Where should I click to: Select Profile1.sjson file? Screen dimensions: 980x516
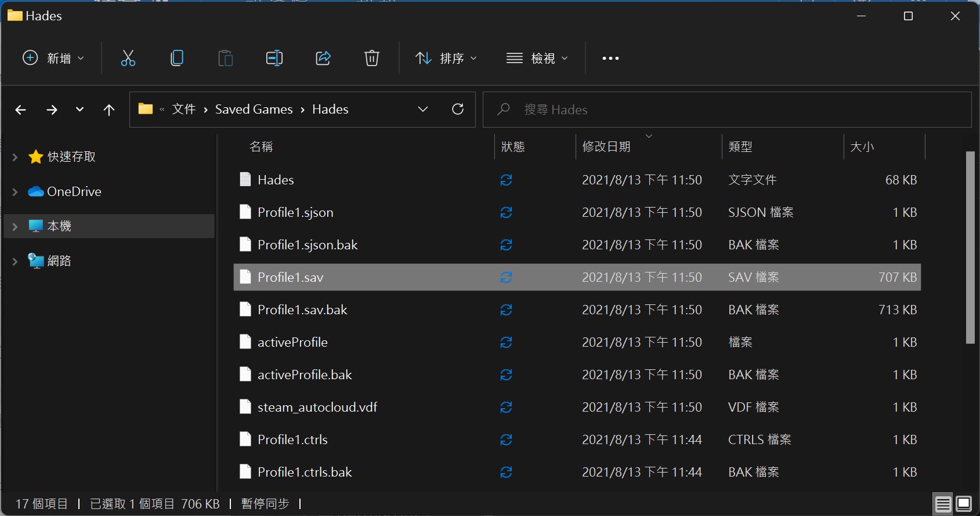(295, 212)
